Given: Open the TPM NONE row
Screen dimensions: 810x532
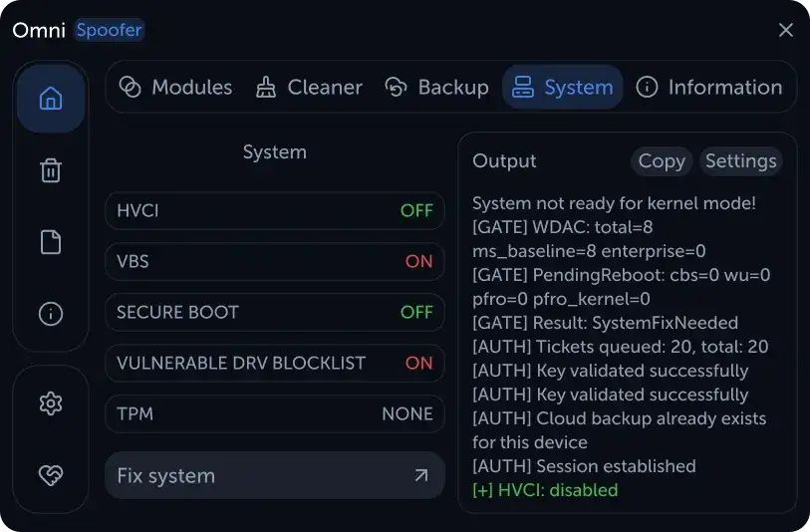Looking at the screenshot, I should pos(275,413).
